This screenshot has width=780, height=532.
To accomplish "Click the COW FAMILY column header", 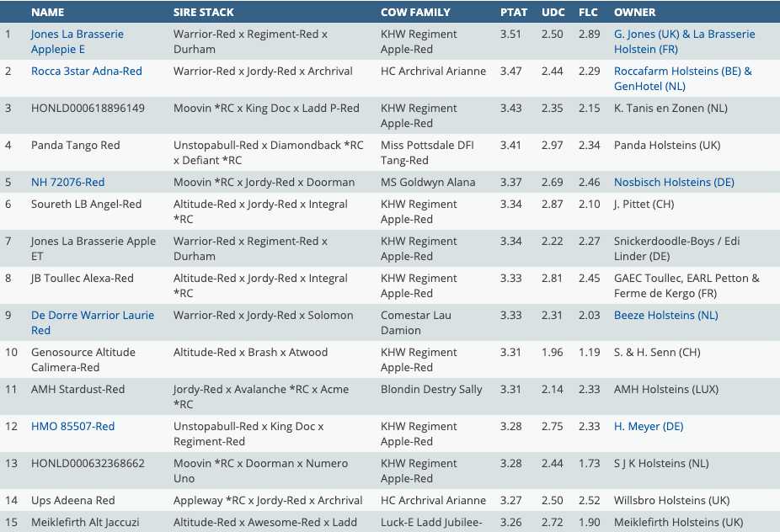I will [415, 13].
